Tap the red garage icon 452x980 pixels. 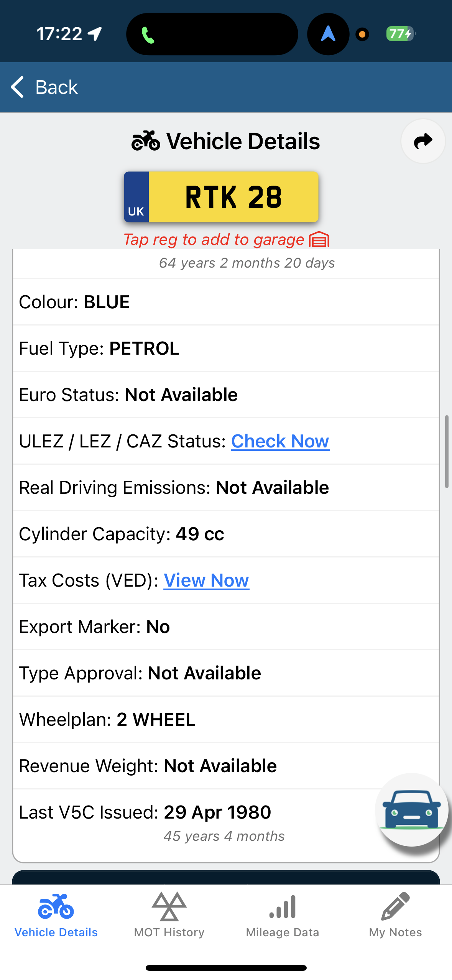click(x=319, y=240)
